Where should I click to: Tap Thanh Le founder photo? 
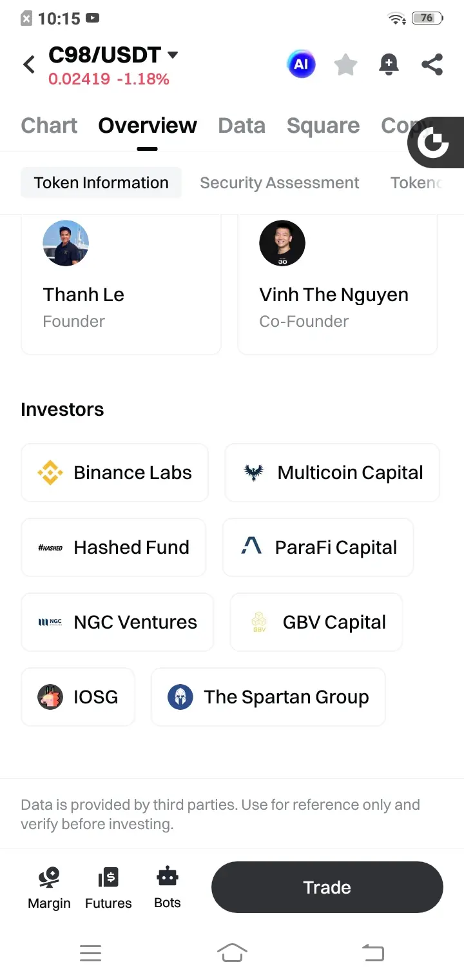pyautogui.click(x=66, y=243)
